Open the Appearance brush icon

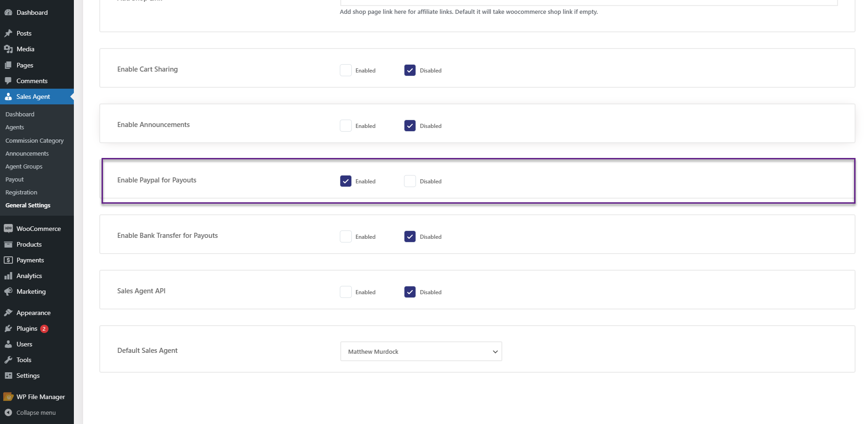point(8,313)
